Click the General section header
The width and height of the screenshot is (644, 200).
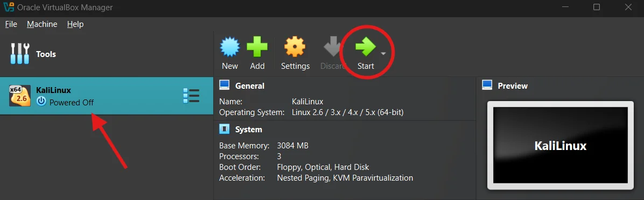(250, 86)
